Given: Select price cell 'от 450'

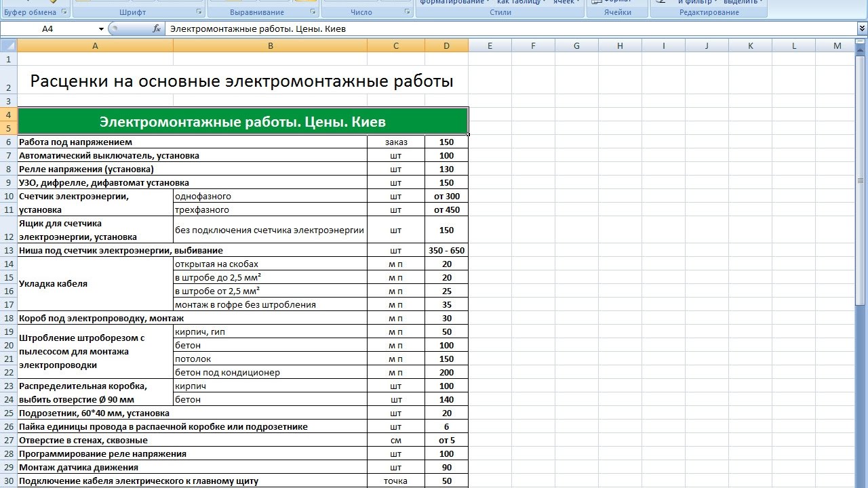Looking at the screenshot, I should (446, 209).
